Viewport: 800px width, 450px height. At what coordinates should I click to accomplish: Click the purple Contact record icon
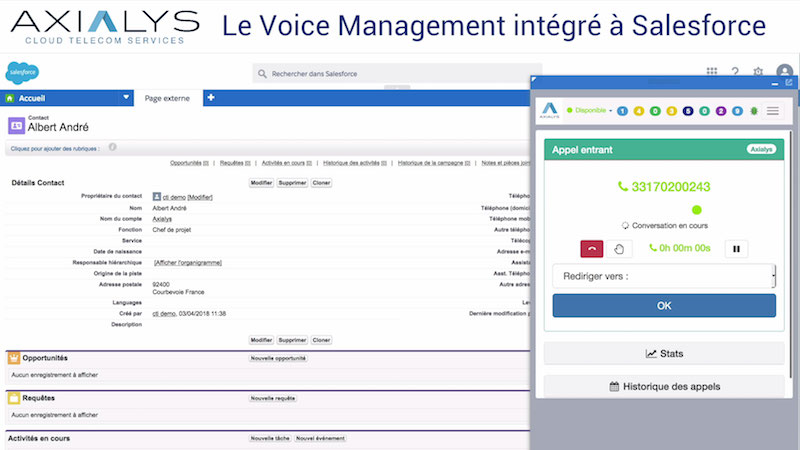(x=16, y=125)
